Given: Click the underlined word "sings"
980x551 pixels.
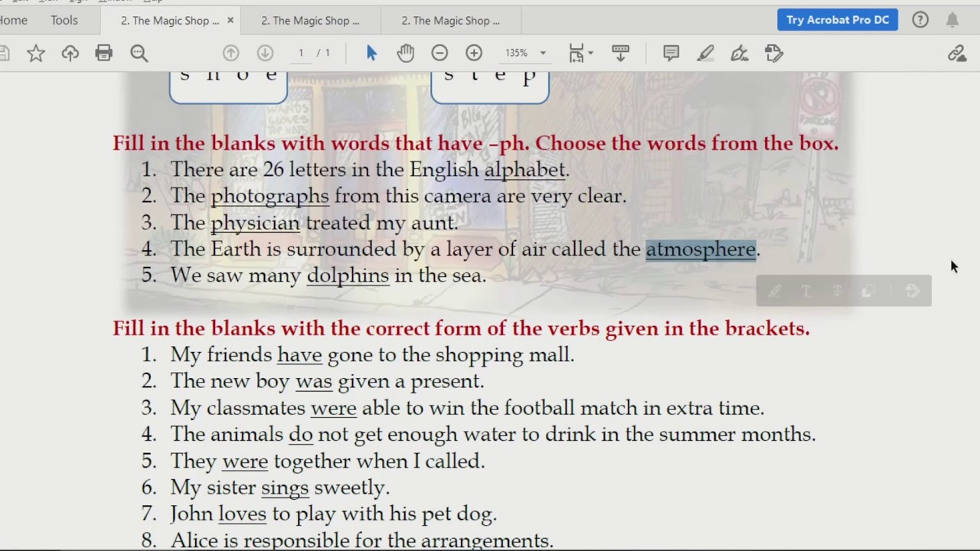Looking at the screenshot, I should coord(285,487).
